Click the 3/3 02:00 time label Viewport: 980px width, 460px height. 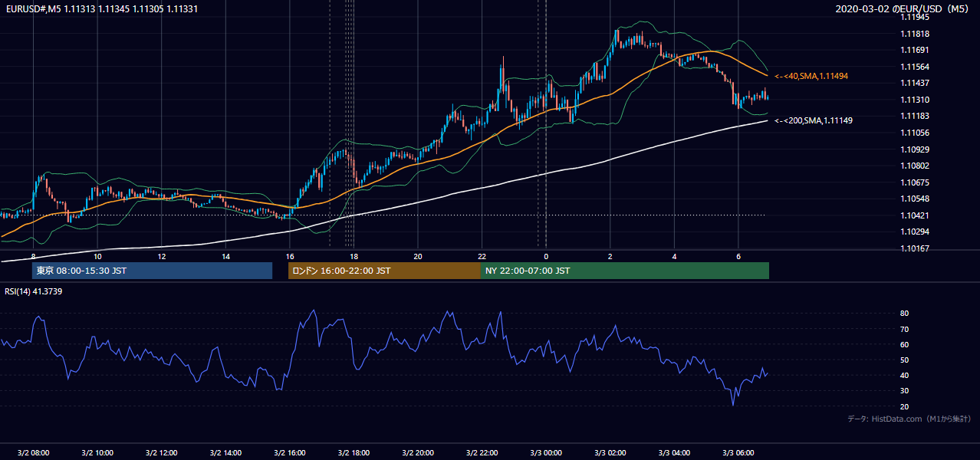pyautogui.click(x=610, y=452)
